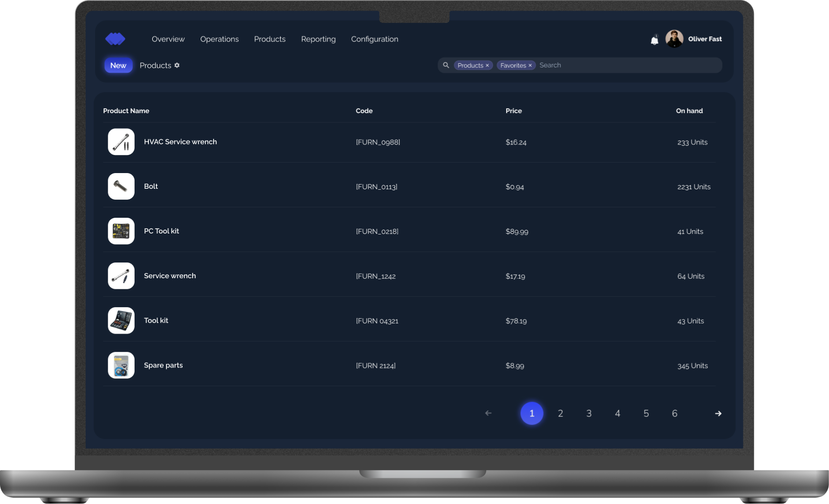Open the notifications bell icon

click(x=654, y=39)
